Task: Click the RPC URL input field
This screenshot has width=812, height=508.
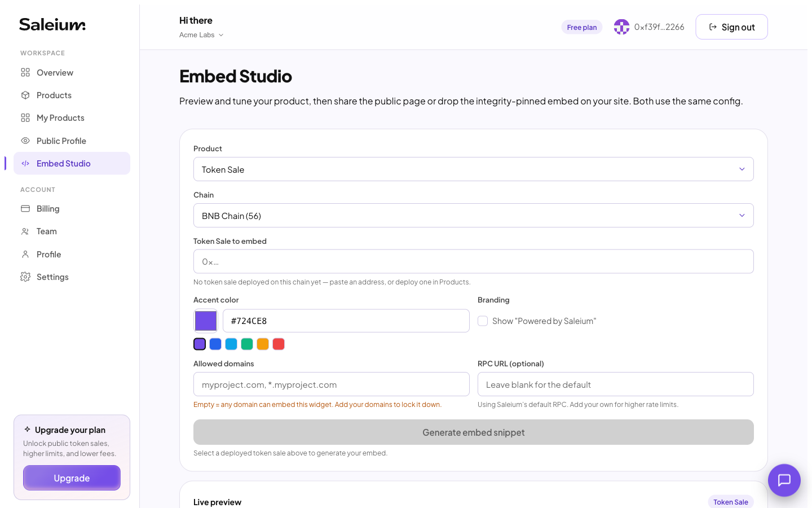Action: click(x=616, y=384)
